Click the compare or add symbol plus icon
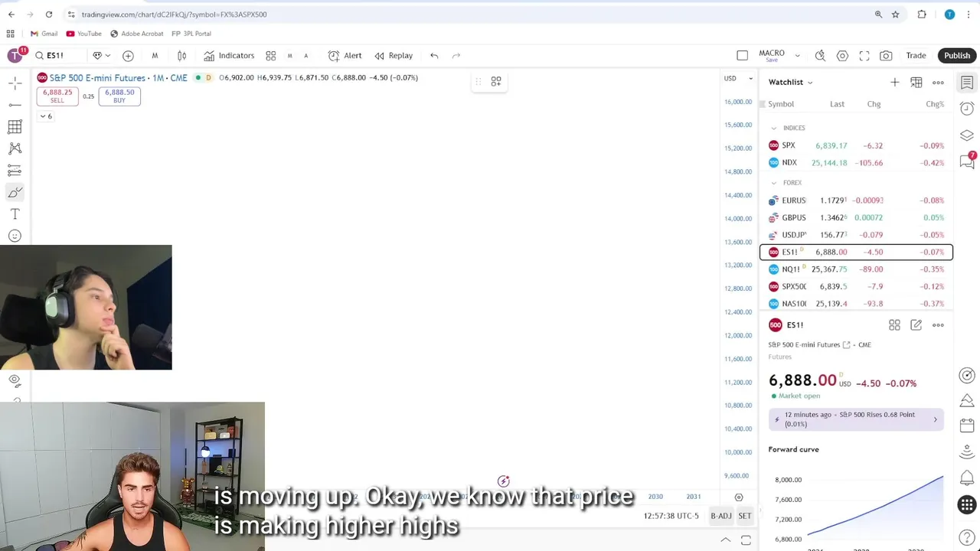Image resolution: width=980 pixels, height=551 pixels. (x=128, y=56)
